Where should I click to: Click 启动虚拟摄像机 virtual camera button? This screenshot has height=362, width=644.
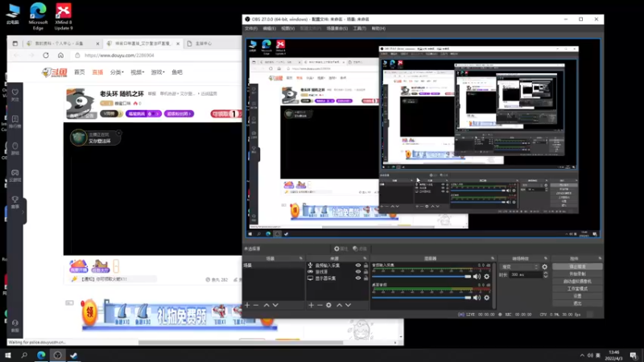click(x=577, y=281)
